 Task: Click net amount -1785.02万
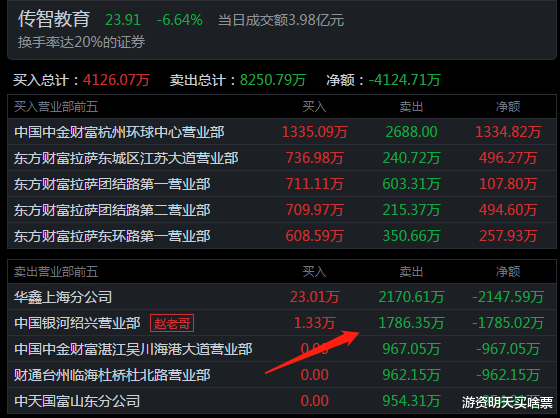click(508, 323)
